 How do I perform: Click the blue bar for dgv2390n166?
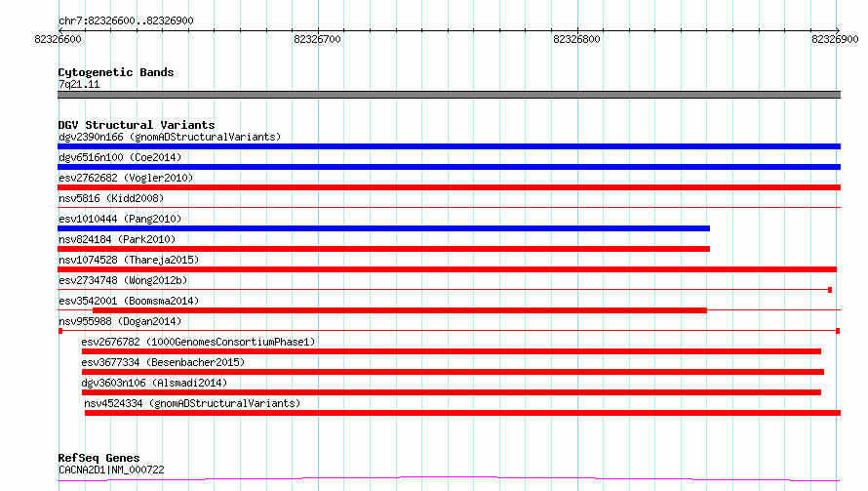pos(449,146)
